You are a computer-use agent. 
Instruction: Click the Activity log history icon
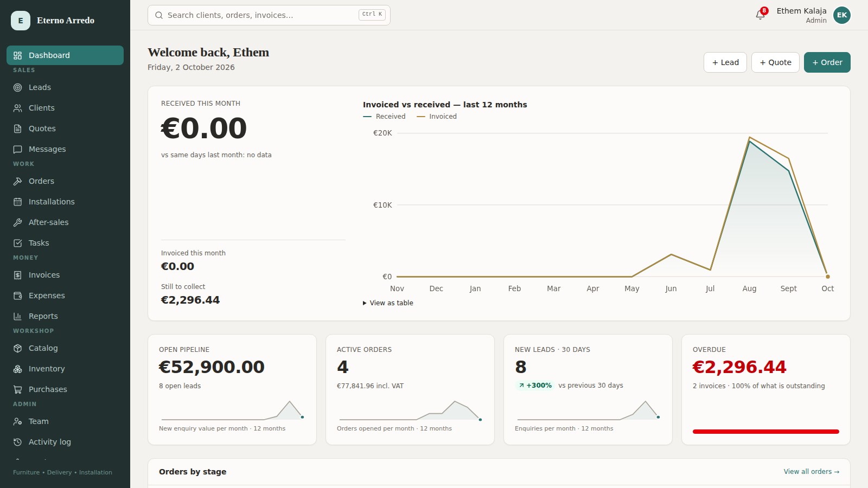pyautogui.click(x=17, y=442)
